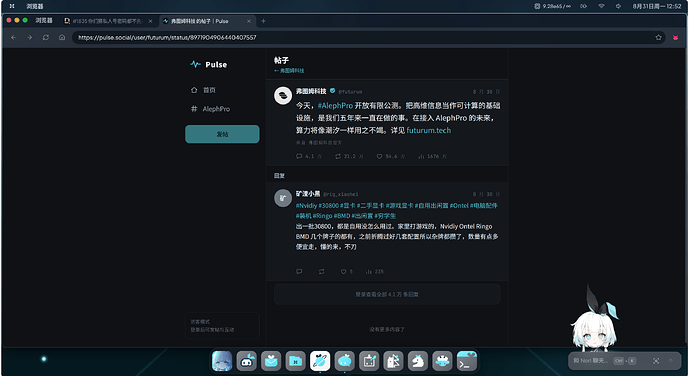Open a new browser tab with plus button
The height and width of the screenshot is (376, 689).
(263, 21)
